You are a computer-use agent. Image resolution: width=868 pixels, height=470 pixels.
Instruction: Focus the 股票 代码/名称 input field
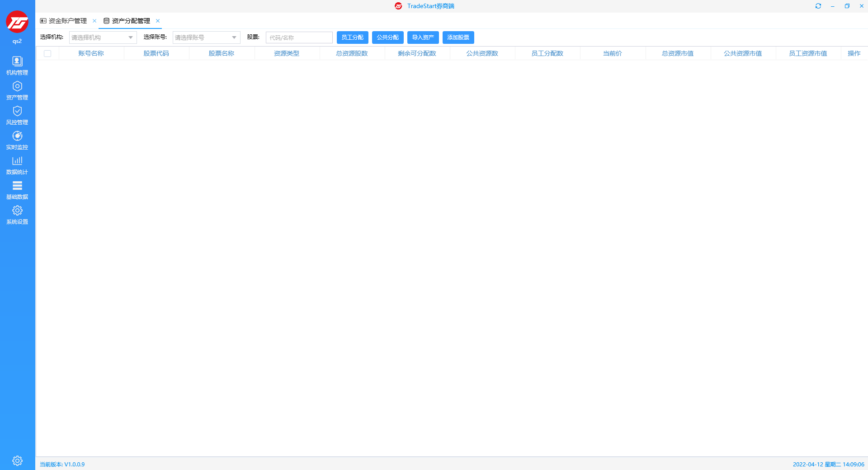pos(299,38)
